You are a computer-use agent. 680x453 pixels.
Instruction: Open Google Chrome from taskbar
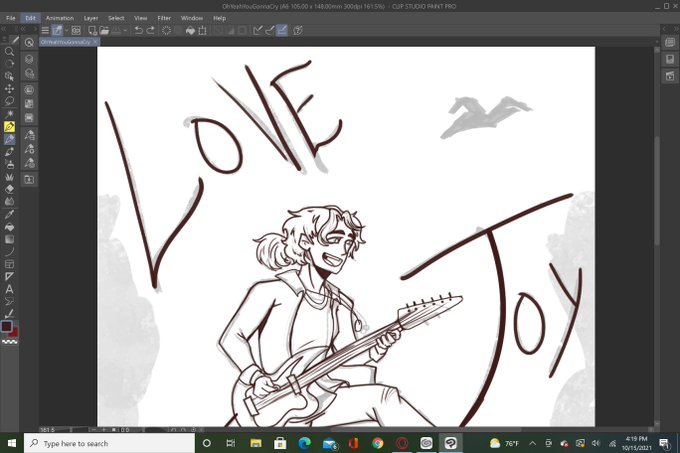[x=378, y=443]
